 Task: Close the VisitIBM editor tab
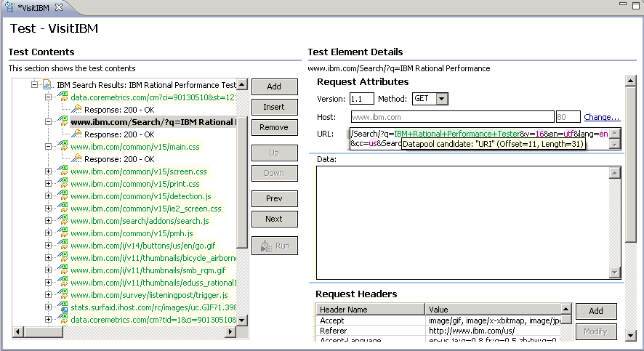coord(59,7)
